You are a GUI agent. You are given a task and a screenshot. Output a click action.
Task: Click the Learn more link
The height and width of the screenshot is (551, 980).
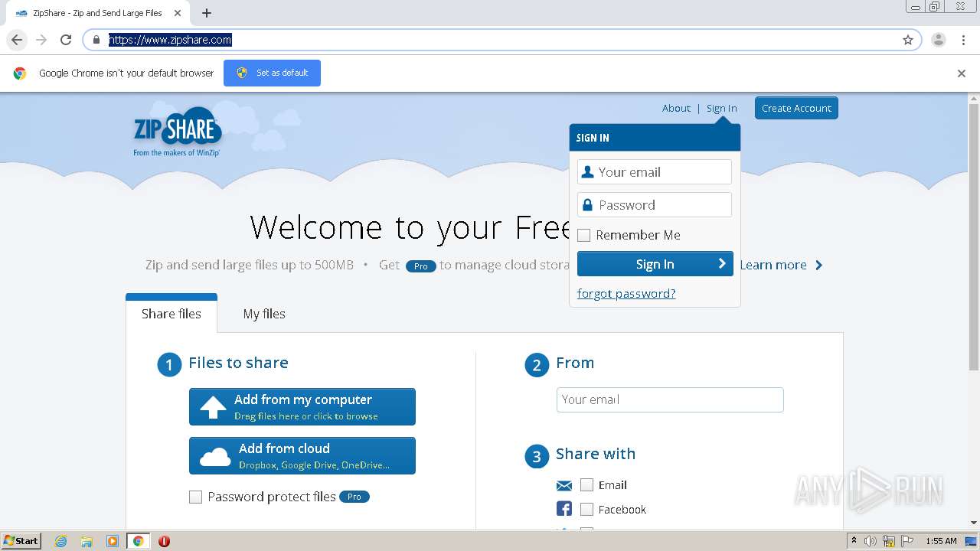pos(781,265)
